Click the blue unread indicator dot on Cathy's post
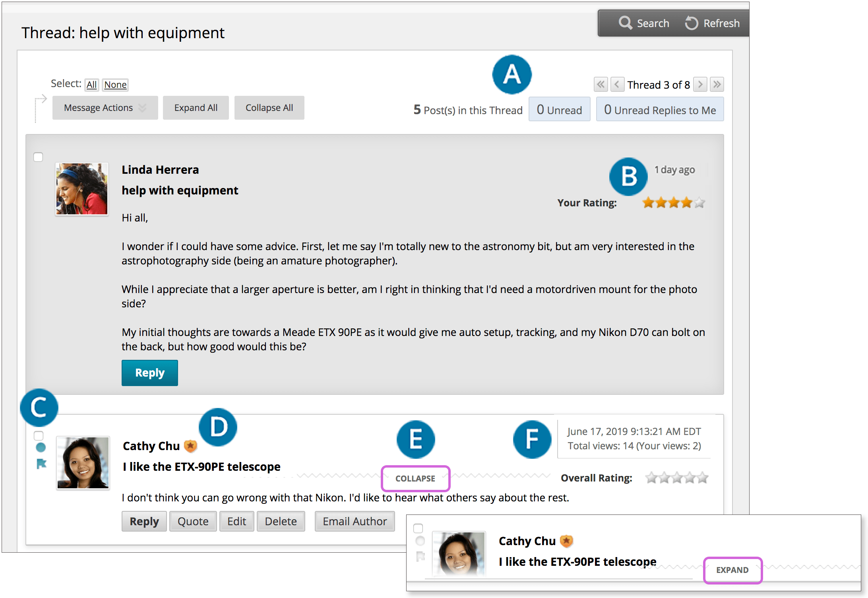Viewport: 868px width, 598px height. coord(40,447)
